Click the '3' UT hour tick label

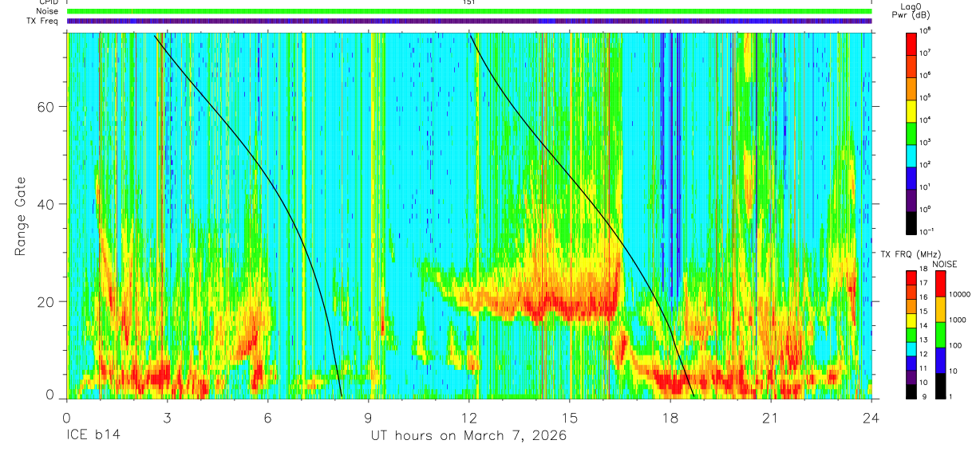click(168, 417)
